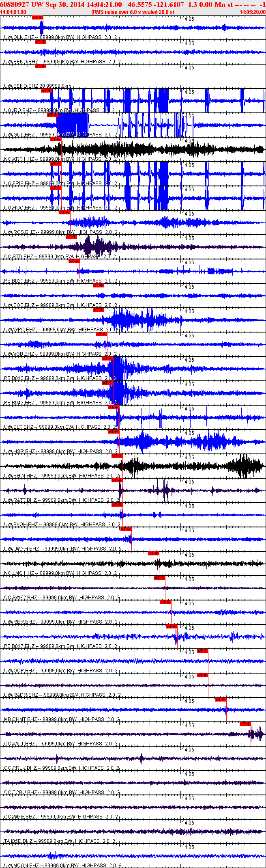
Task: Select the red pick flag on UW.UWFH trace
Action: tap(126, 529)
